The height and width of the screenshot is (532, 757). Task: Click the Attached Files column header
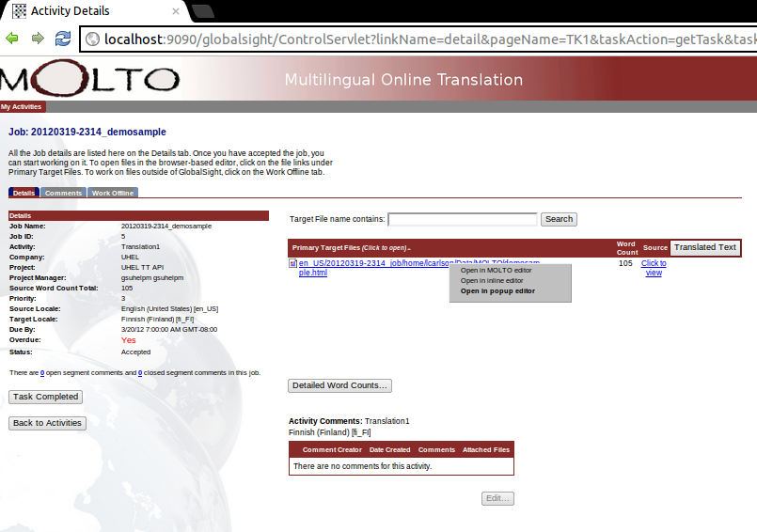(x=485, y=450)
